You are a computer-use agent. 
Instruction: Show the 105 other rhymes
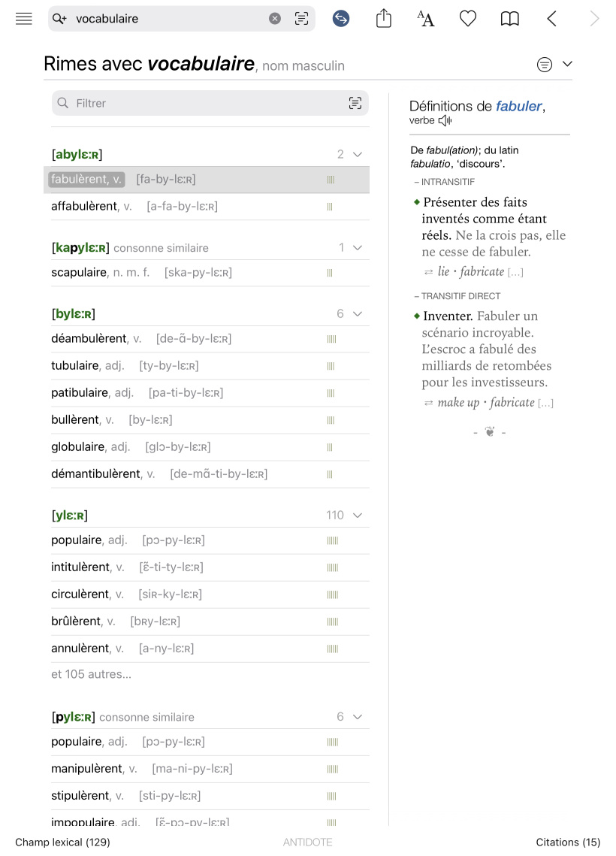tap(91, 674)
